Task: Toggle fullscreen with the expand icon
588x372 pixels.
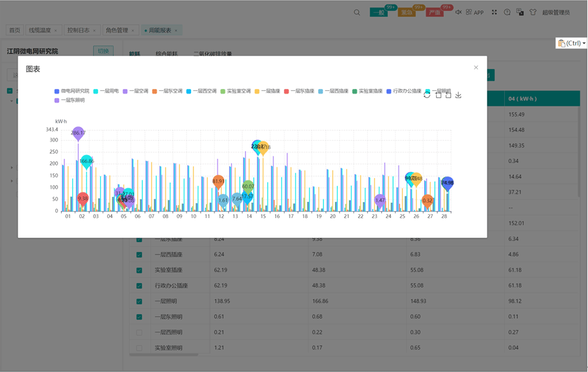Action: 494,12
